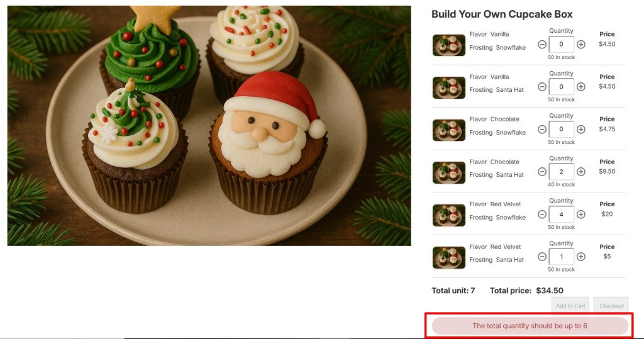The width and height of the screenshot is (644, 339).
Task: Increase Vanilla Snowflake quantity with plus icon
Action: pos(580,45)
